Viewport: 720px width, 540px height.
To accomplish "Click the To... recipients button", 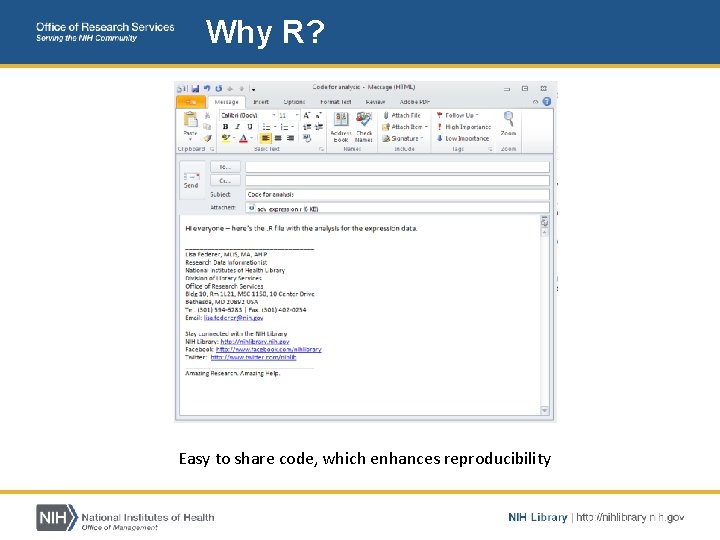I will [225, 166].
